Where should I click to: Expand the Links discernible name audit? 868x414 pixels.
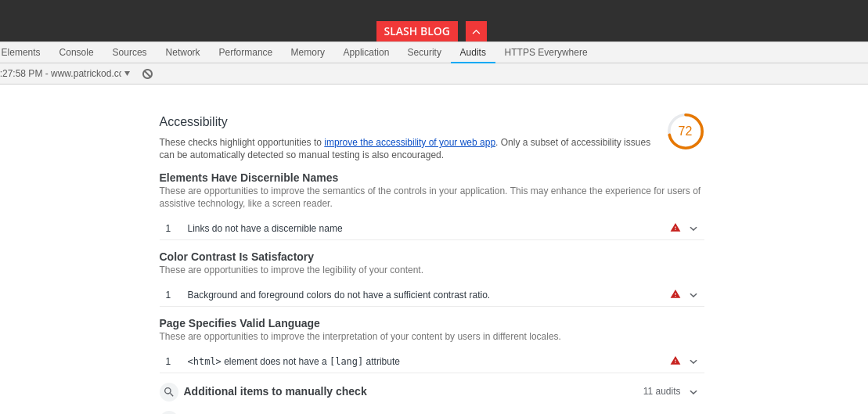693,229
